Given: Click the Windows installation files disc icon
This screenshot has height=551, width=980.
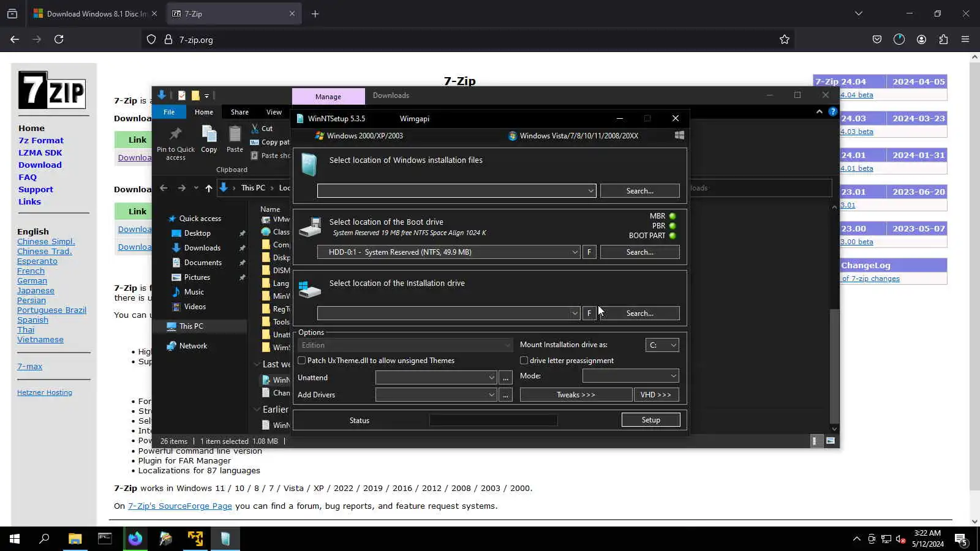Looking at the screenshot, I should [x=309, y=165].
